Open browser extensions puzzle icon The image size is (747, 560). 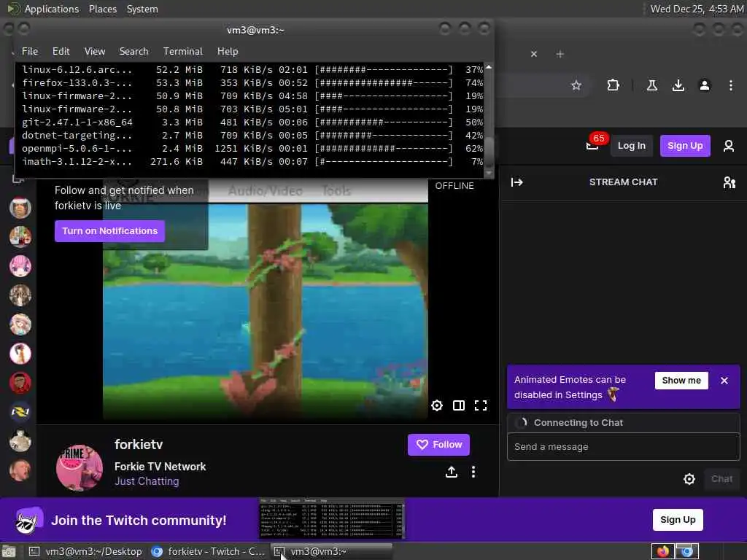(x=613, y=85)
